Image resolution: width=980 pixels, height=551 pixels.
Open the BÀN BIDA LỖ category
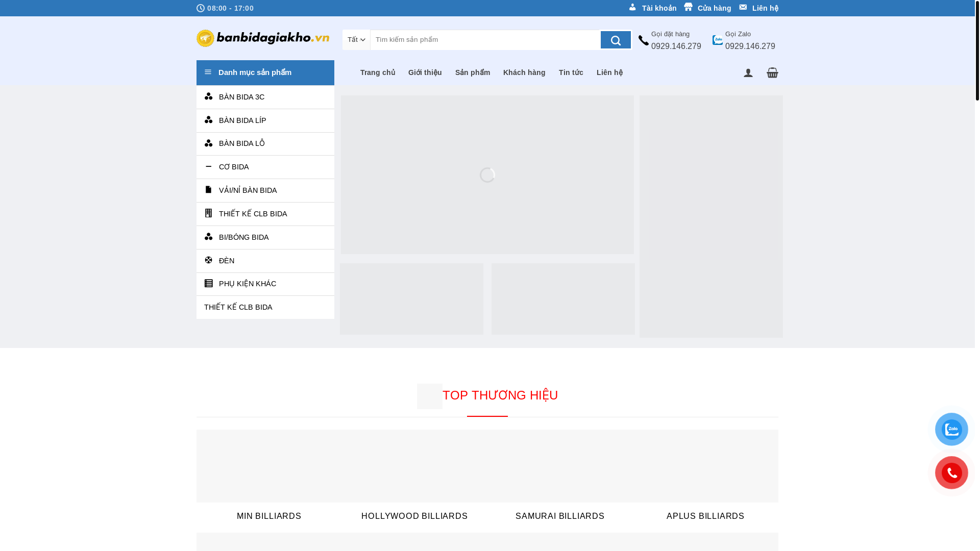tap(265, 144)
